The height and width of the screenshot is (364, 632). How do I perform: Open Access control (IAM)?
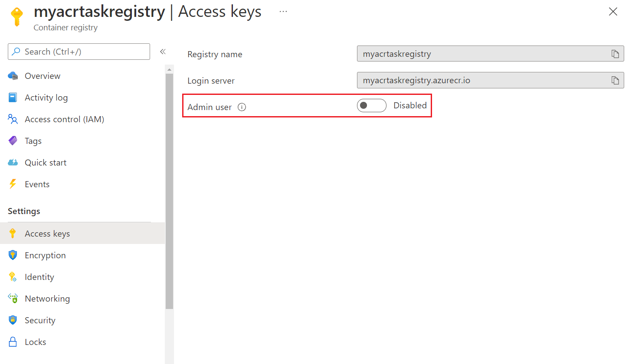[64, 119]
